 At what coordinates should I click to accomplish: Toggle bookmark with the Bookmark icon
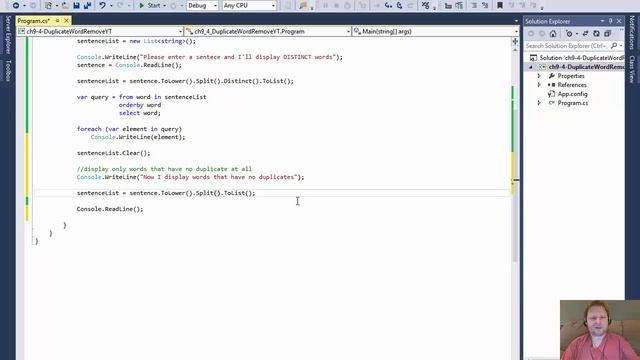(x=500, y=6)
